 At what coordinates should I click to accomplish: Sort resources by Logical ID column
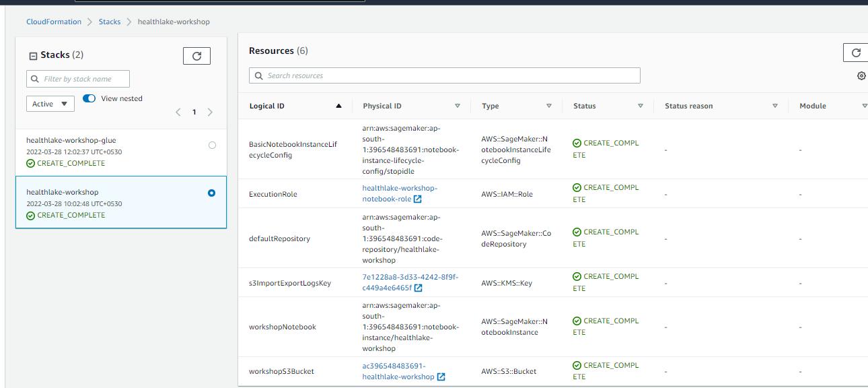pyautogui.click(x=338, y=106)
